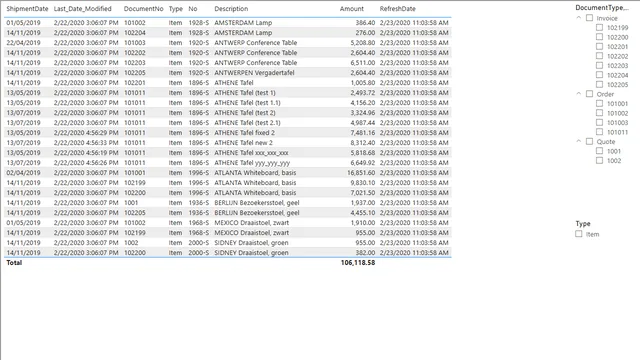Tick checkbox next to 102203
This screenshot has height=360, width=640.
pos(599,65)
